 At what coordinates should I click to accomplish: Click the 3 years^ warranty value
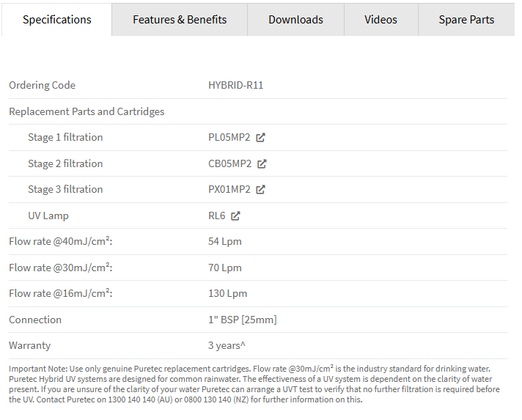pos(227,345)
